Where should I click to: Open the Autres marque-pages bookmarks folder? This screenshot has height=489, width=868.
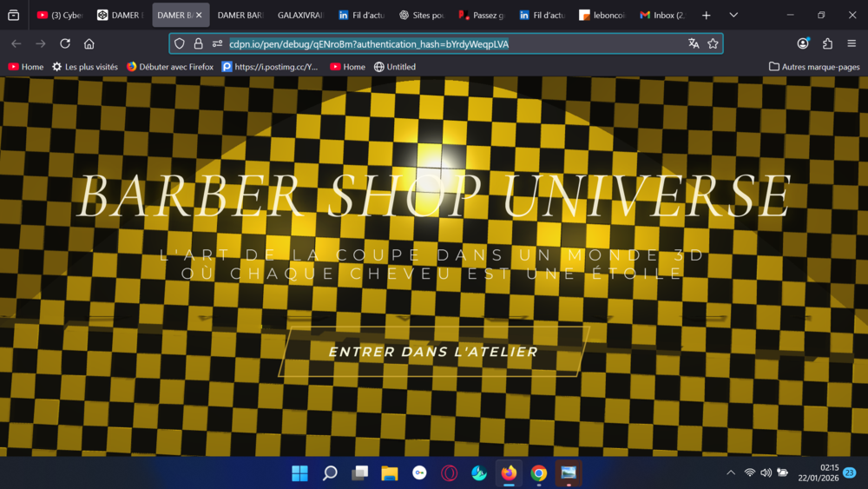[814, 67]
